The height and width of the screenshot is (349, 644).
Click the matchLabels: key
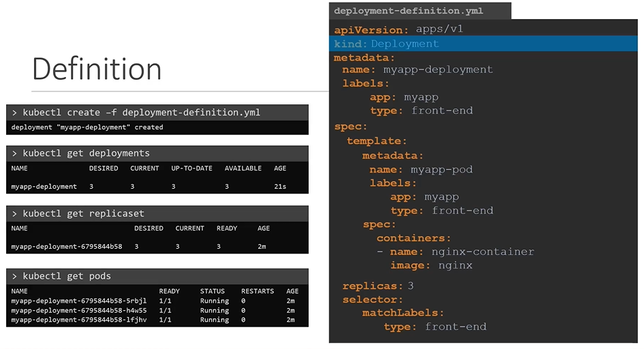(x=403, y=313)
